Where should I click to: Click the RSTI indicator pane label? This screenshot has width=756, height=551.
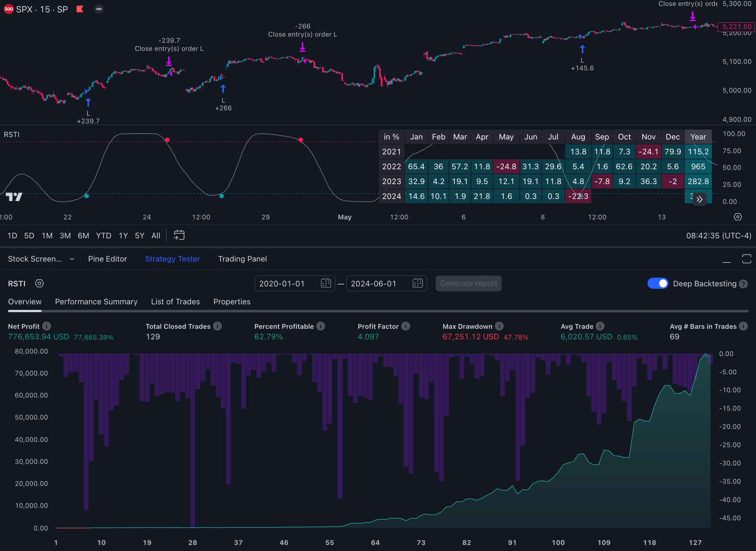12,135
